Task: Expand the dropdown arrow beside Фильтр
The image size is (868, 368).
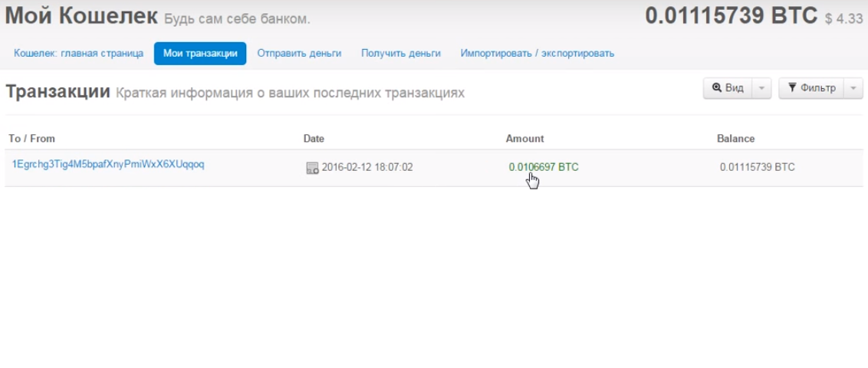Action: pos(854,88)
